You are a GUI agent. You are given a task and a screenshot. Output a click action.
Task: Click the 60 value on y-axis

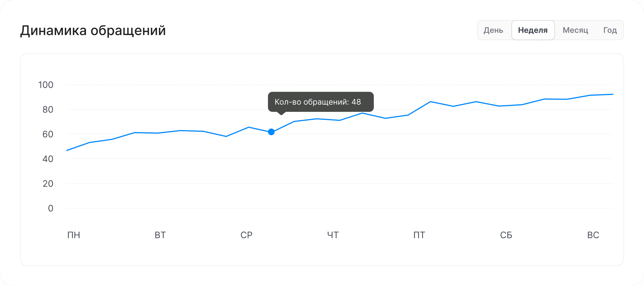48,134
